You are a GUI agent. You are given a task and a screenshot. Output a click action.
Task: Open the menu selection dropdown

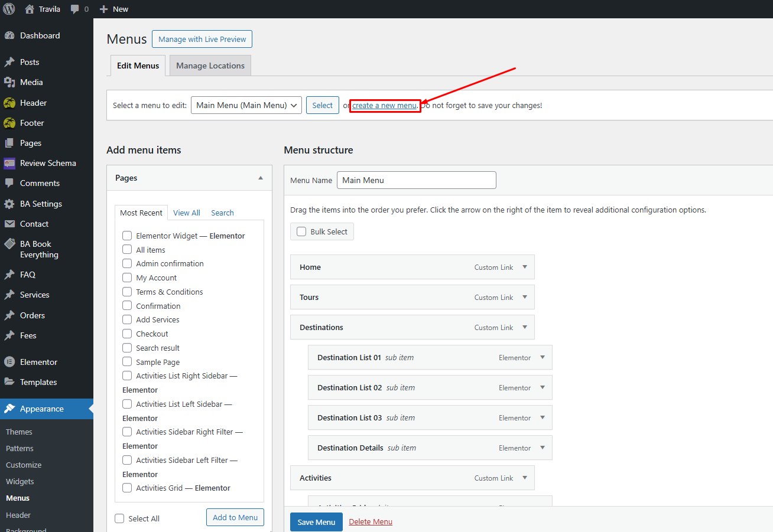tap(246, 105)
